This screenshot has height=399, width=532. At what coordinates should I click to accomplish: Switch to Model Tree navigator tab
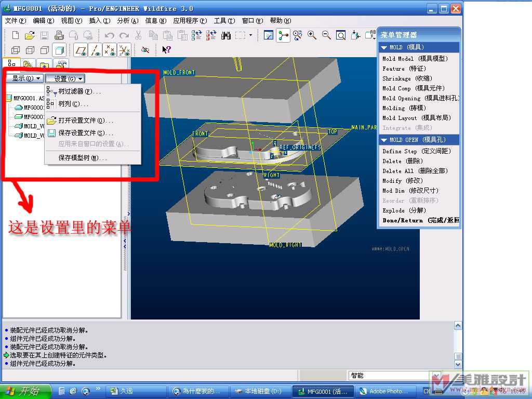[x=11, y=63]
